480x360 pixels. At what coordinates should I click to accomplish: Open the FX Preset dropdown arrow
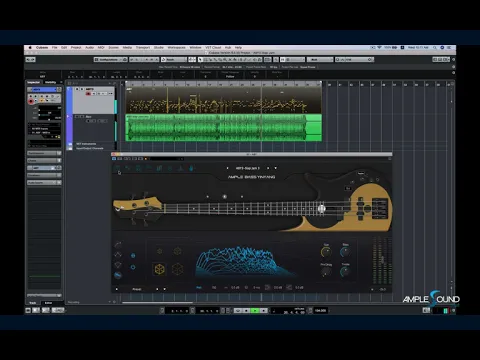[x=165, y=289]
